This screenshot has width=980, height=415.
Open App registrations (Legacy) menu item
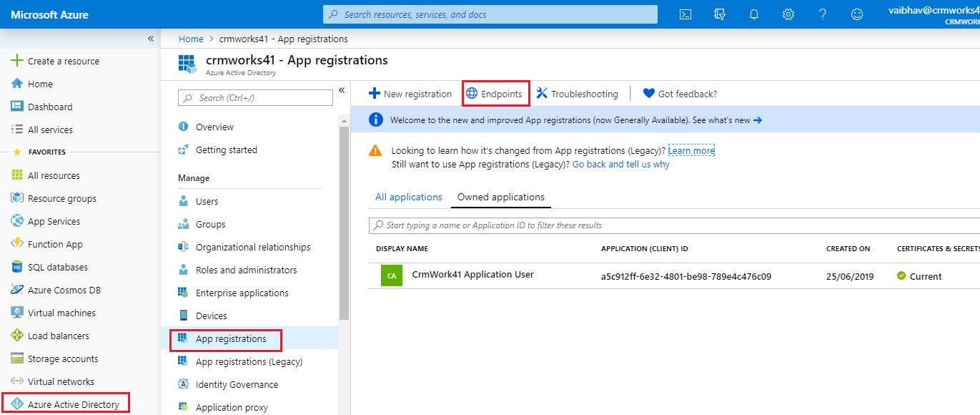(x=249, y=361)
